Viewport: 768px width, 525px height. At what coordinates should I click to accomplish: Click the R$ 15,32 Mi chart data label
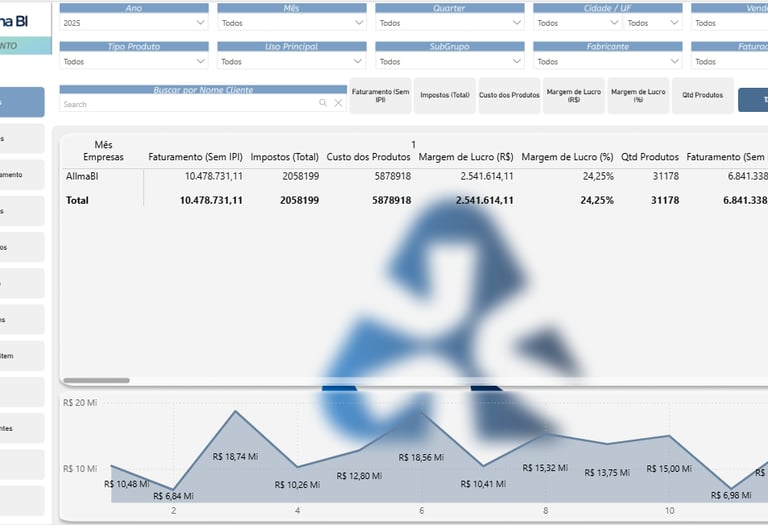(x=545, y=468)
